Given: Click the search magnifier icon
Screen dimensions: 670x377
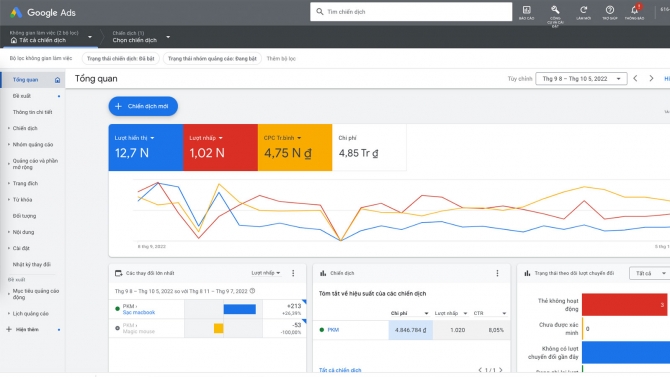Looking at the screenshot, I should [320, 12].
